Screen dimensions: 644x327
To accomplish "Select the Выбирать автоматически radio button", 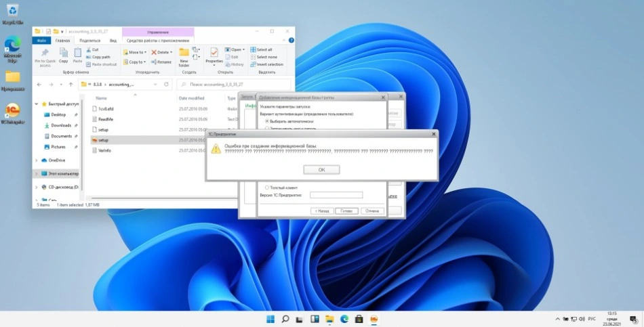I will [x=267, y=121].
